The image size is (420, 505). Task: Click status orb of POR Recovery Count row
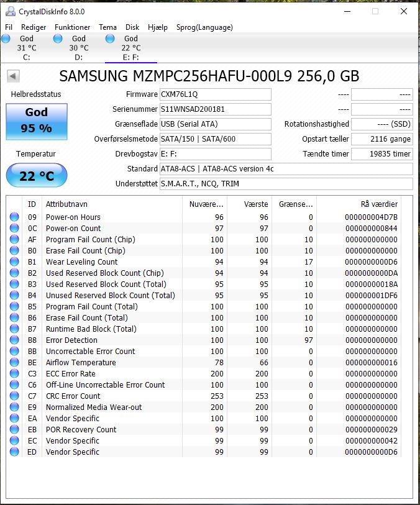pos(14,429)
